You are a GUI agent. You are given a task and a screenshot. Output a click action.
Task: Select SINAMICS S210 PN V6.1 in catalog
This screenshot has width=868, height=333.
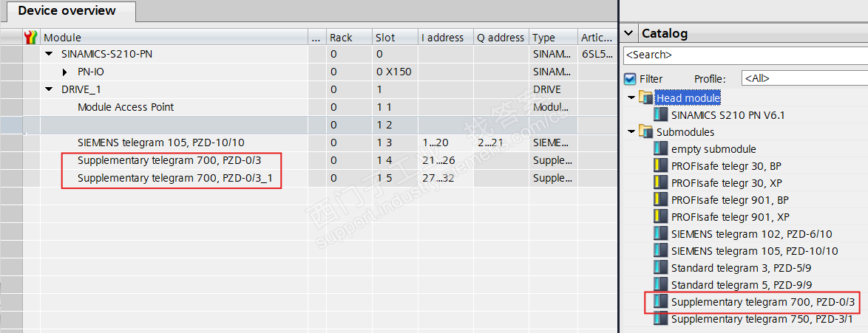click(728, 115)
